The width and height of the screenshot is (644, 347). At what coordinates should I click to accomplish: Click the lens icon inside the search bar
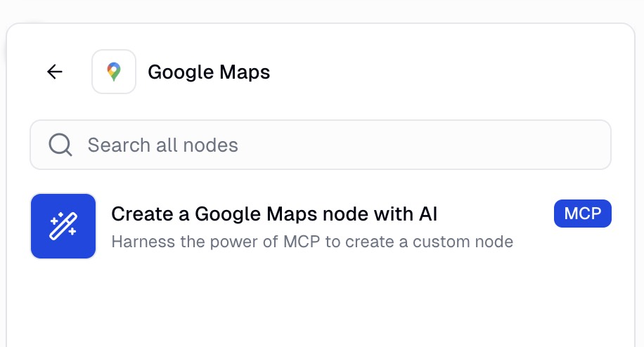[x=60, y=145]
